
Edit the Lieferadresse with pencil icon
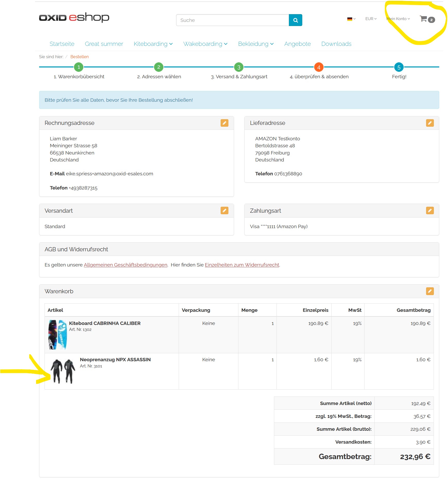click(x=429, y=123)
